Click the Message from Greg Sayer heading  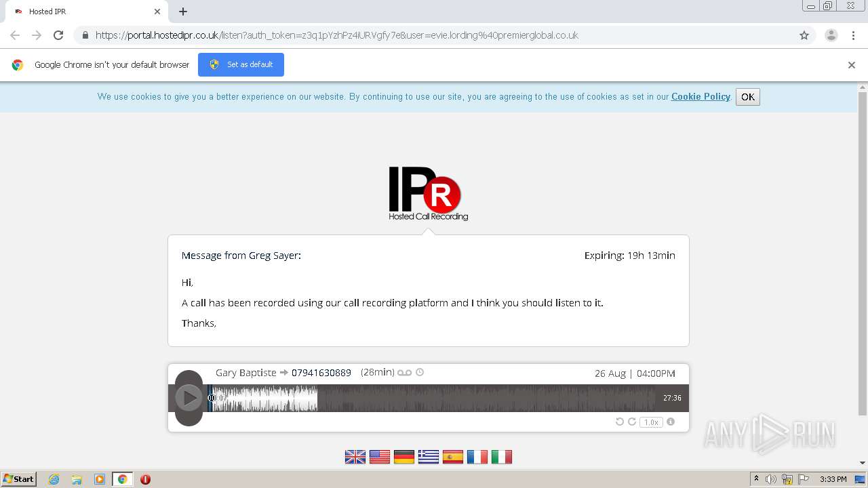(x=241, y=256)
